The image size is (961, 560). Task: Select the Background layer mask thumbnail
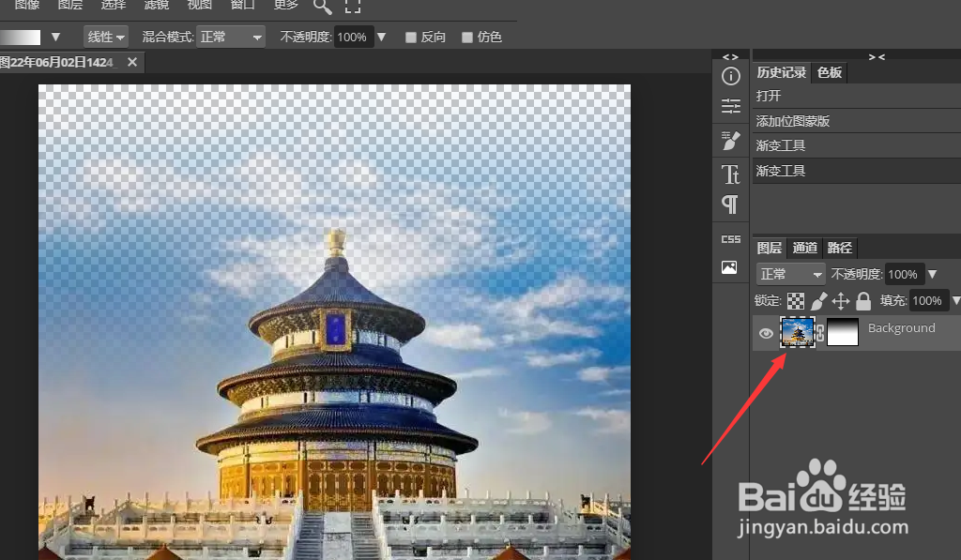click(x=842, y=333)
